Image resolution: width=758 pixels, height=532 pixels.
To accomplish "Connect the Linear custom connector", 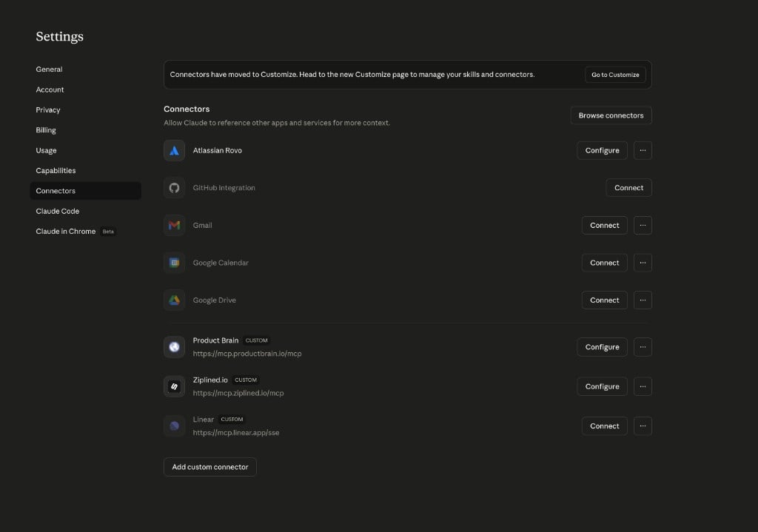I will [x=604, y=425].
